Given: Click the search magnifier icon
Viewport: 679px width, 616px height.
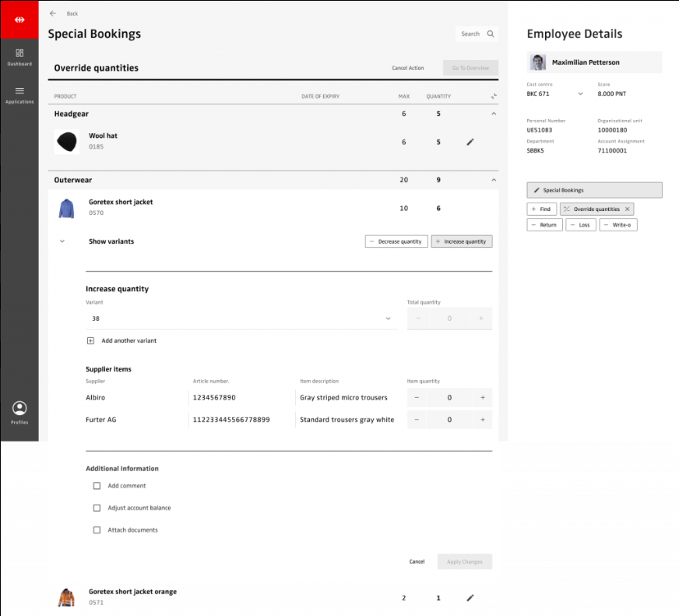Looking at the screenshot, I should [x=491, y=34].
